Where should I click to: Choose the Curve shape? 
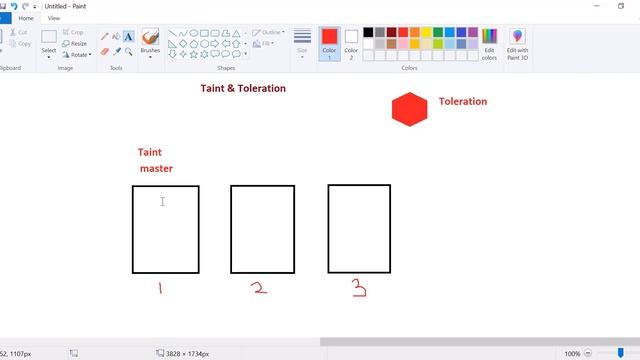pos(183,33)
